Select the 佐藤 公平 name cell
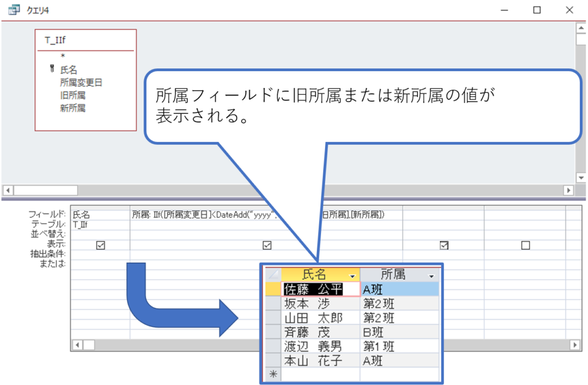This screenshot has width=588, height=385. [x=320, y=289]
